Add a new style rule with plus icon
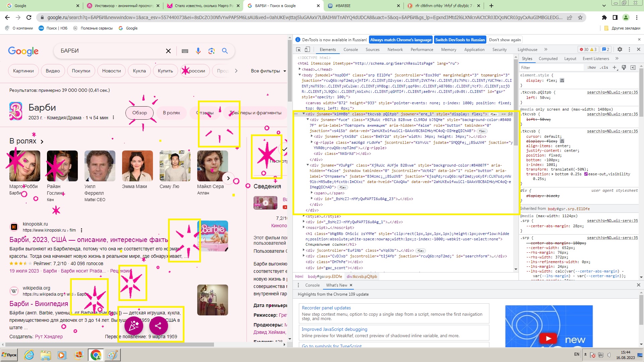The height and width of the screenshot is (362, 644). point(614,67)
